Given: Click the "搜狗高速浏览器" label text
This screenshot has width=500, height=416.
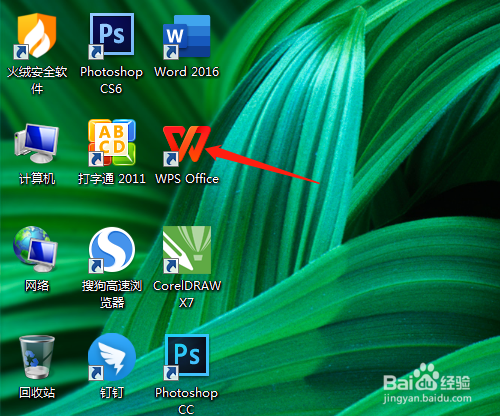Looking at the screenshot, I should tap(112, 294).
